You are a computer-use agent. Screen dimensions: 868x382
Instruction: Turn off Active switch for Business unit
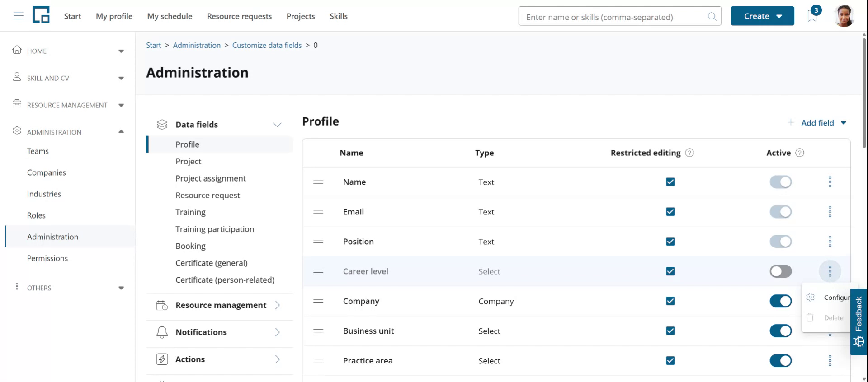(781, 331)
